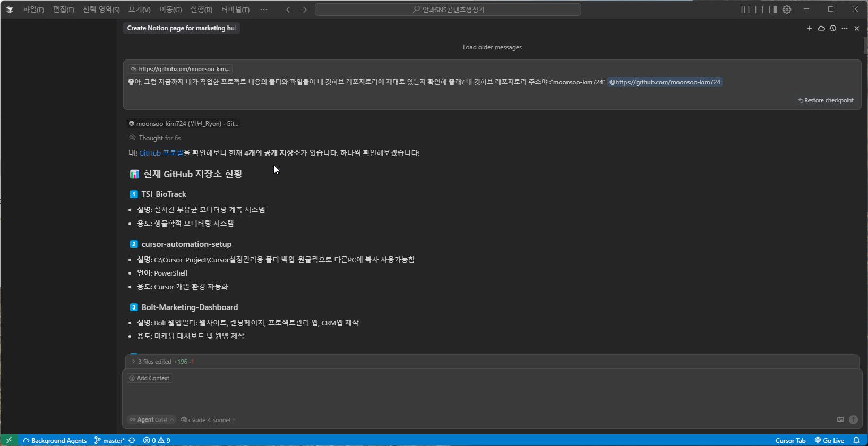Open the 'GitHub 프로필' hyperlink
868x446 pixels.
161,153
